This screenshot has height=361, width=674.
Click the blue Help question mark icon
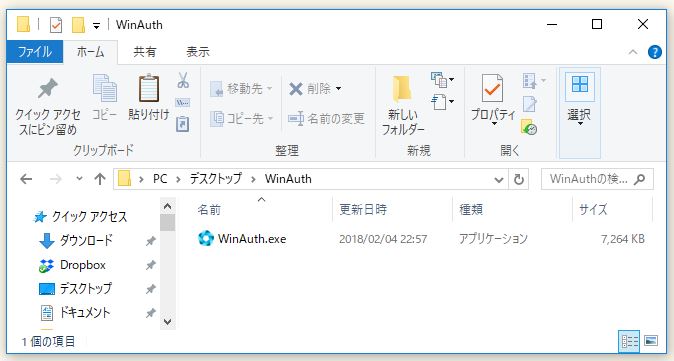[x=655, y=52]
